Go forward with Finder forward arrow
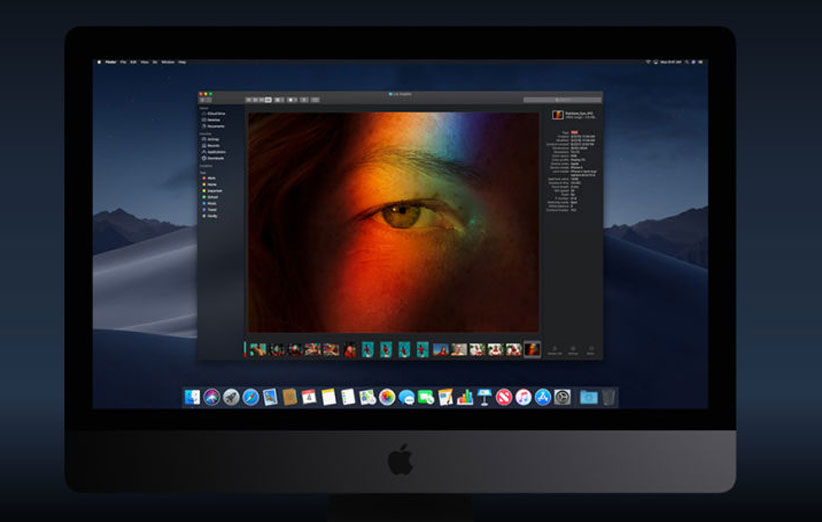This screenshot has width=822, height=522. click(209, 100)
